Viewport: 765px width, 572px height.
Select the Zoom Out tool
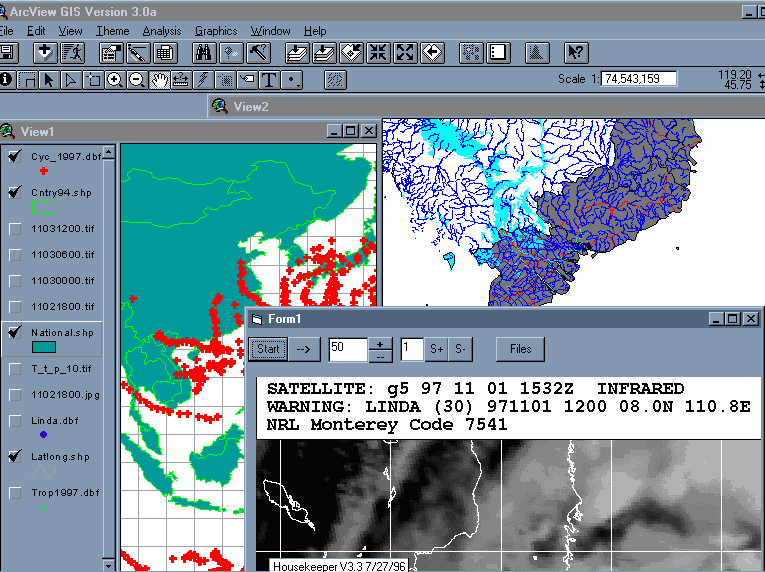point(137,79)
